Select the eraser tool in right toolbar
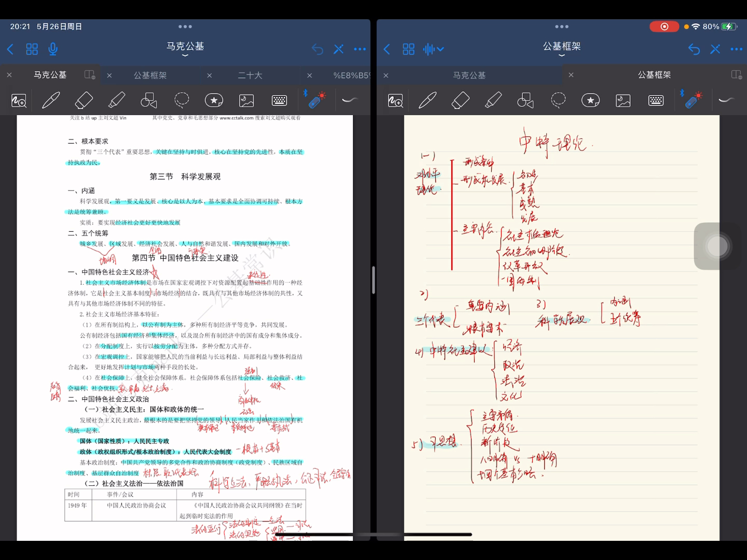The height and width of the screenshot is (560, 747). pyautogui.click(x=460, y=100)
